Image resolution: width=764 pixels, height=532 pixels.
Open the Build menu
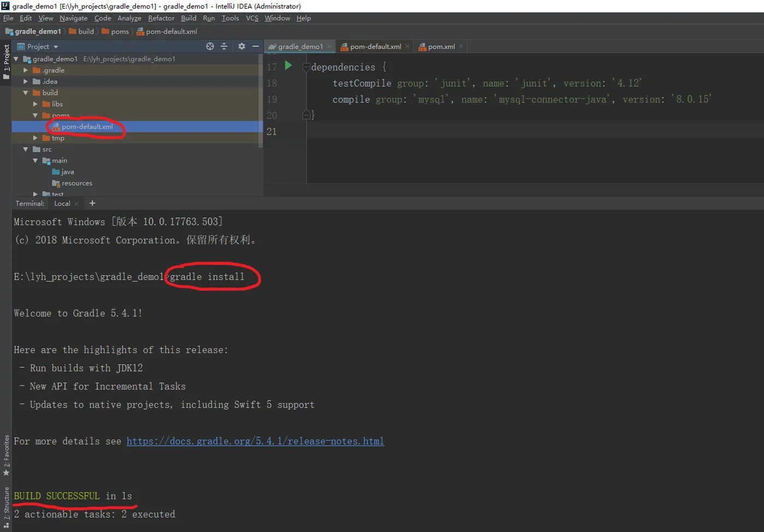point(189,18)
